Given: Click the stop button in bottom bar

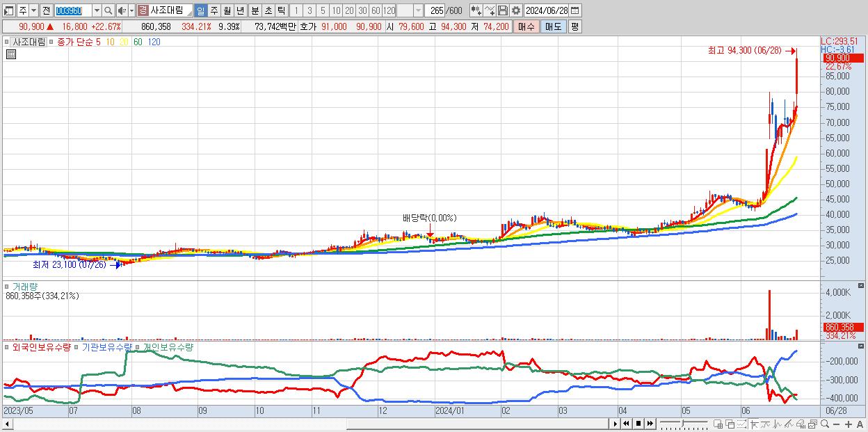Looking at the screenshot, I should tap(638, 424).
